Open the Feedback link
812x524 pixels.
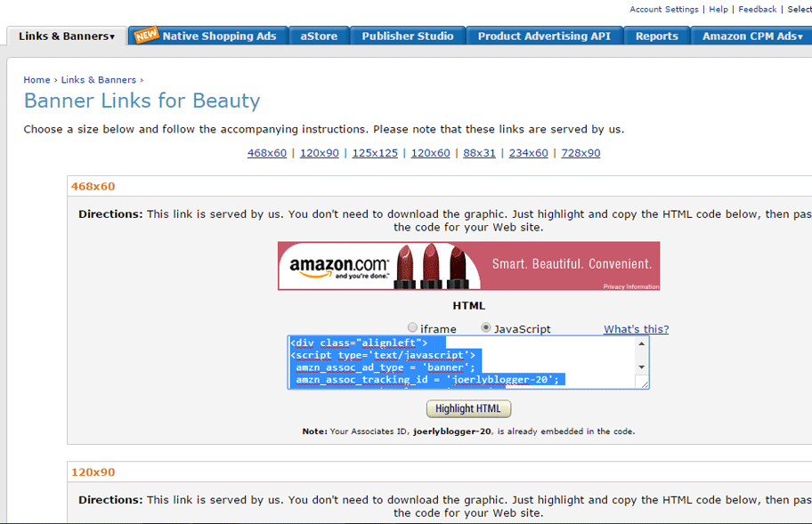(x=757, y=9)
